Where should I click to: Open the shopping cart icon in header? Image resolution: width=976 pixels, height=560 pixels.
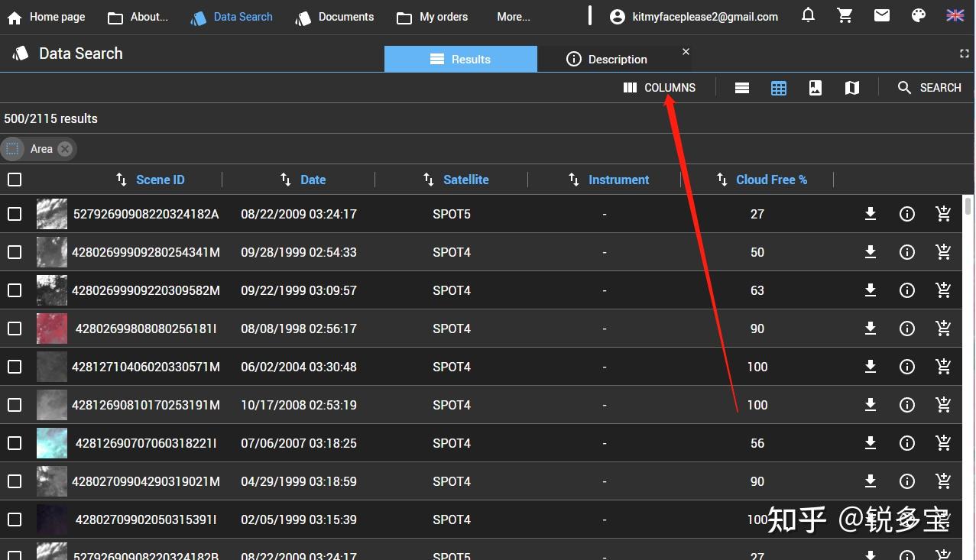click(x=845, y=15)
